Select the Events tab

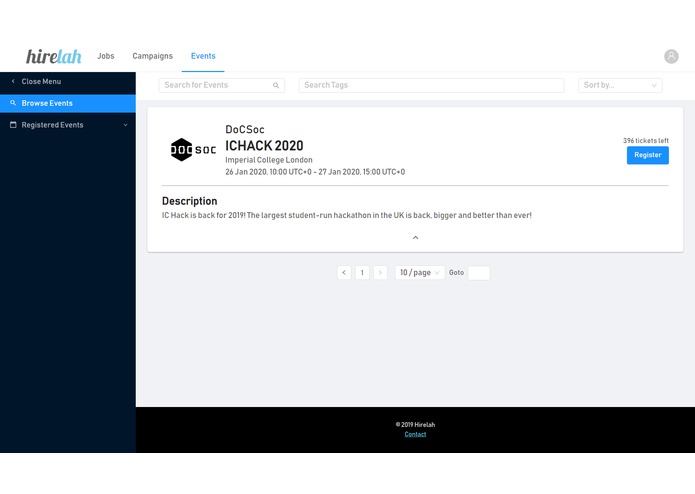tap(203, 56)
